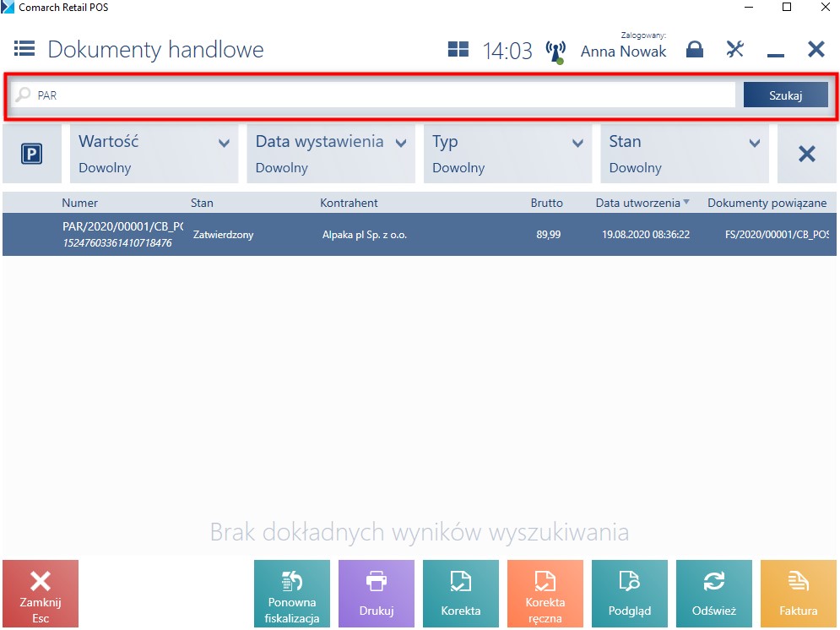
Task: Expand the Typ filter dropdown
Action: (x=507, y=154)
